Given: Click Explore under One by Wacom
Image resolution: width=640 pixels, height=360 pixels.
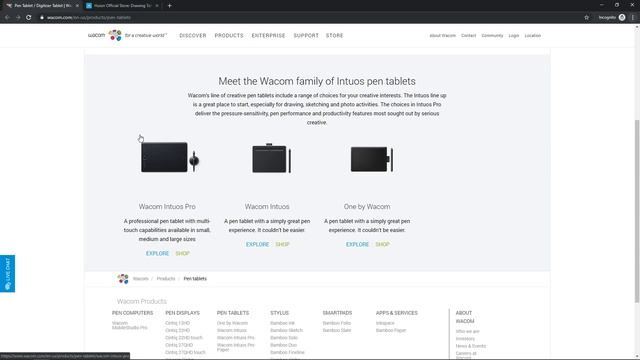Looking at the screenshot, I should (x=358, y=244).
